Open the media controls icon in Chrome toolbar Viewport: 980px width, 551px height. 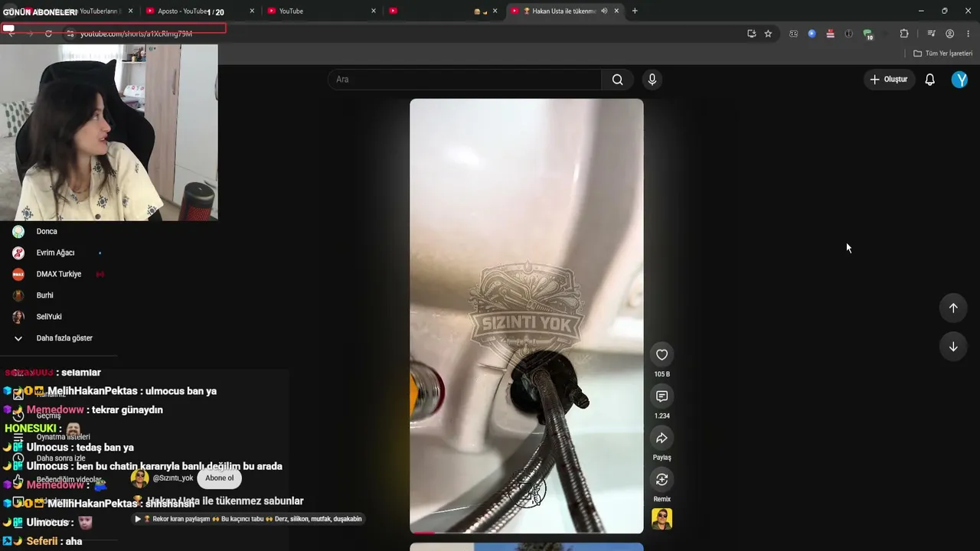[931, 34]
